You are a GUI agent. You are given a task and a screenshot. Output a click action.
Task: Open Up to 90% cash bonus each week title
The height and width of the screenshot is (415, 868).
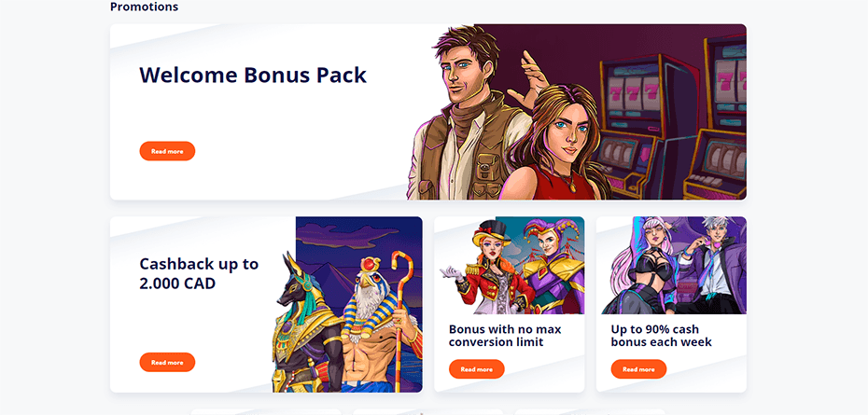(661, 336)
